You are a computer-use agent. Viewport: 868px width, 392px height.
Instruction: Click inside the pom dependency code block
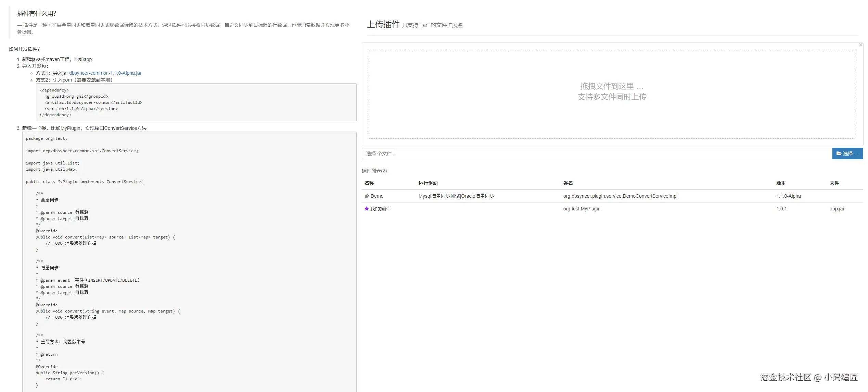point(196,102)
